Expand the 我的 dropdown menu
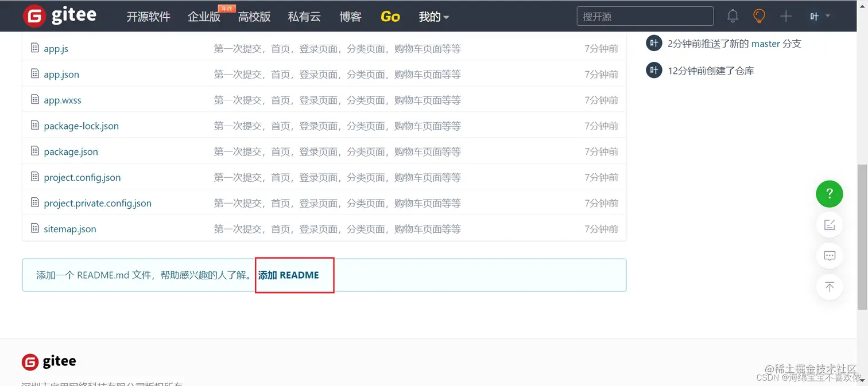Screen dimensions: 868x386 tap(434, 17)
